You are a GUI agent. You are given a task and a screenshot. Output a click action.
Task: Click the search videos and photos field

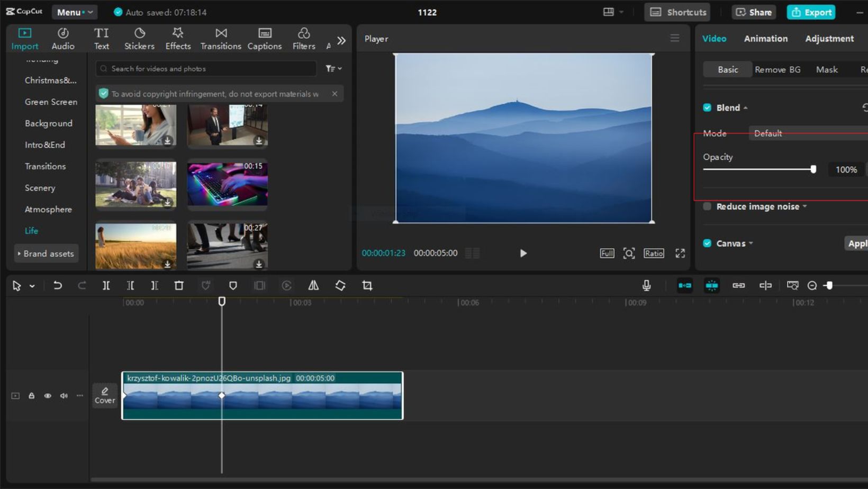206,69
